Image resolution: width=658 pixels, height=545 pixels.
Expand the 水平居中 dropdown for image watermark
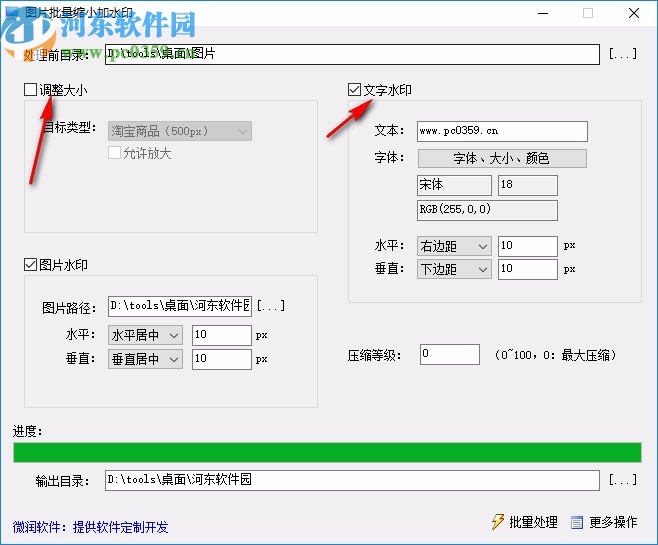tap(145, 335)
